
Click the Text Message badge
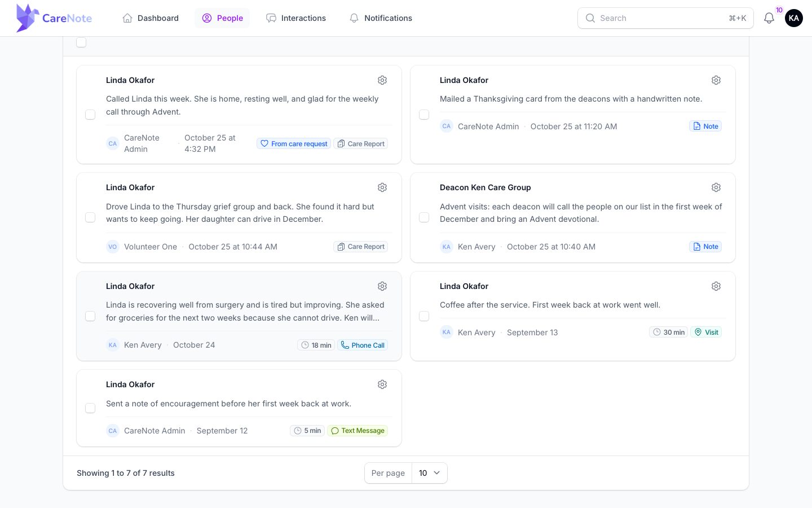pos(358,431)
